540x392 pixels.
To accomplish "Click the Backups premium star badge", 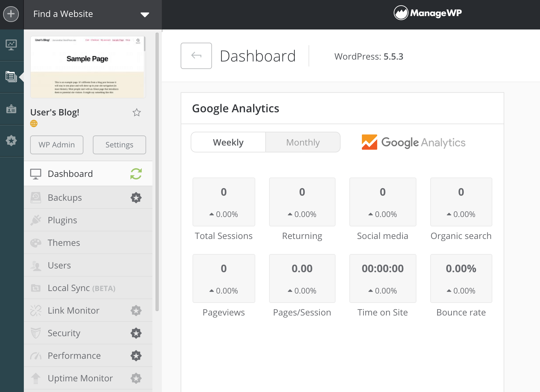I will point(136,198).
